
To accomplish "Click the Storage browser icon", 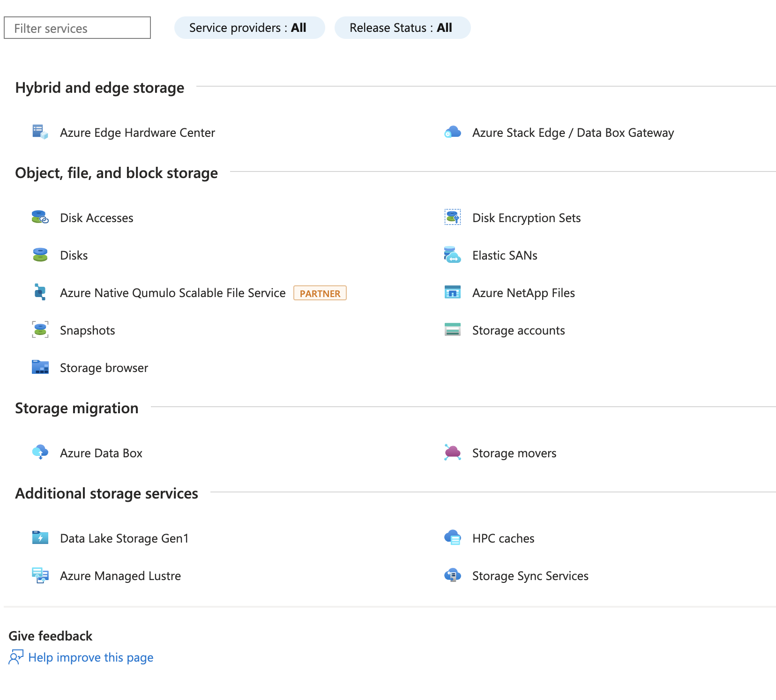I will [x=40, y=367].
